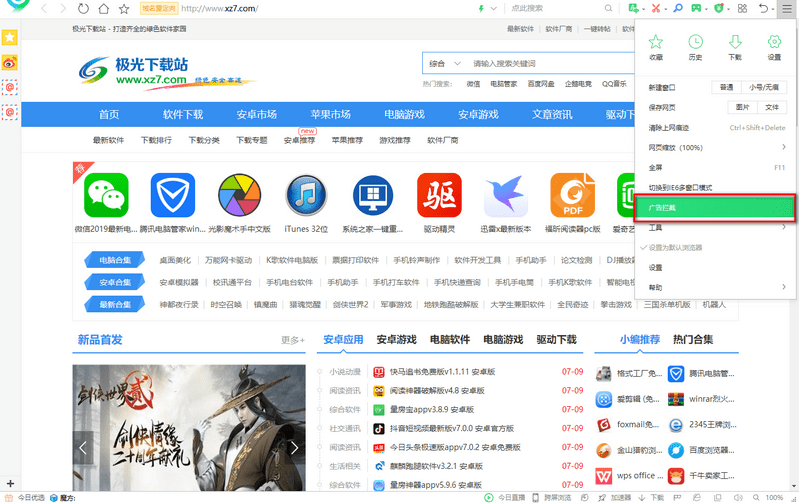Click the green shield security icon
This screenshot has height=503, width=799.
click(x=719, y=8)
